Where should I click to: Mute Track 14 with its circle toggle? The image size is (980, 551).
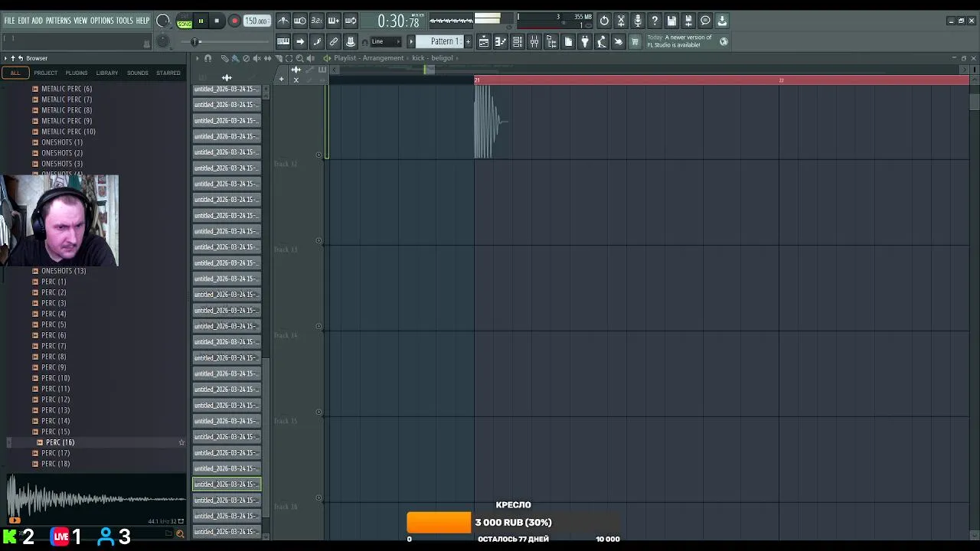click(x=319, y=412)
